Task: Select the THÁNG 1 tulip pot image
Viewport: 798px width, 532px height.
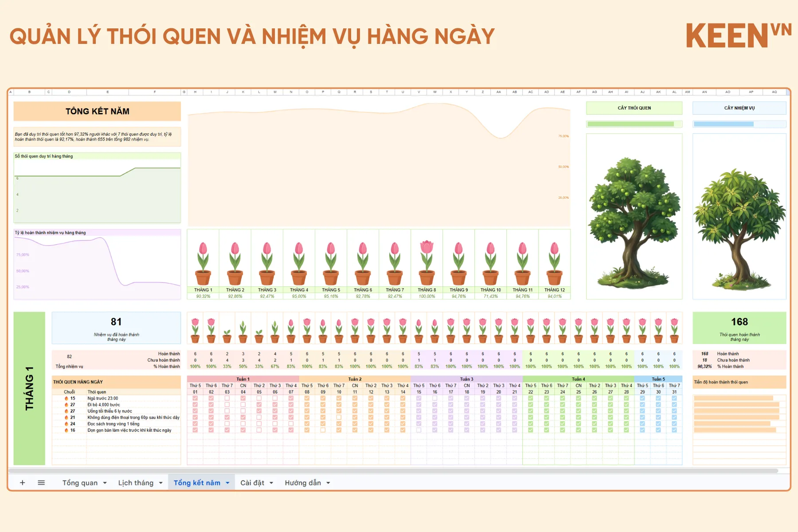Action: pos(203,263)
